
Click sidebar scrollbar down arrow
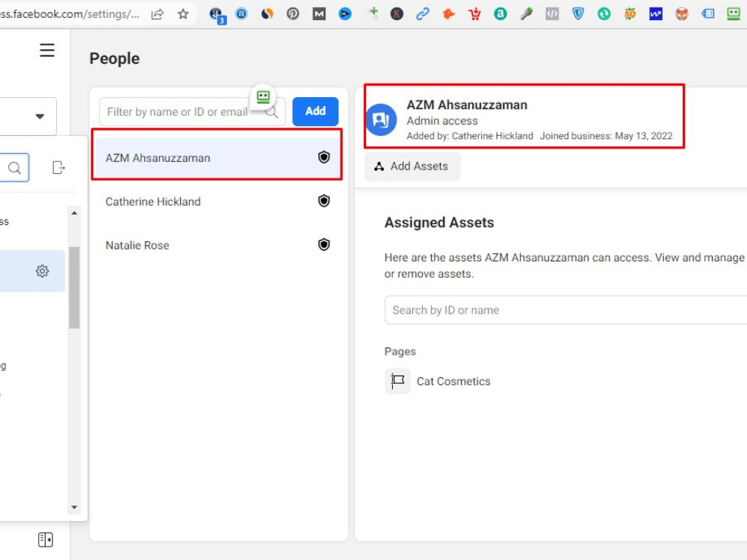74,507
